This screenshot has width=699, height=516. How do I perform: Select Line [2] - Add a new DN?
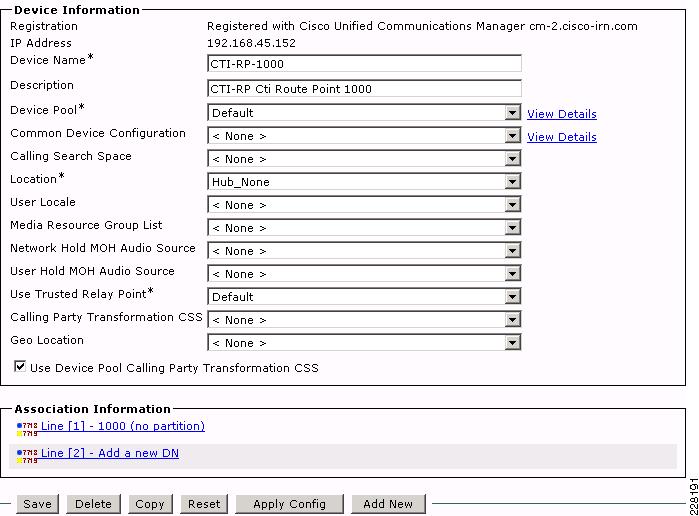click(x=110, y=453)
